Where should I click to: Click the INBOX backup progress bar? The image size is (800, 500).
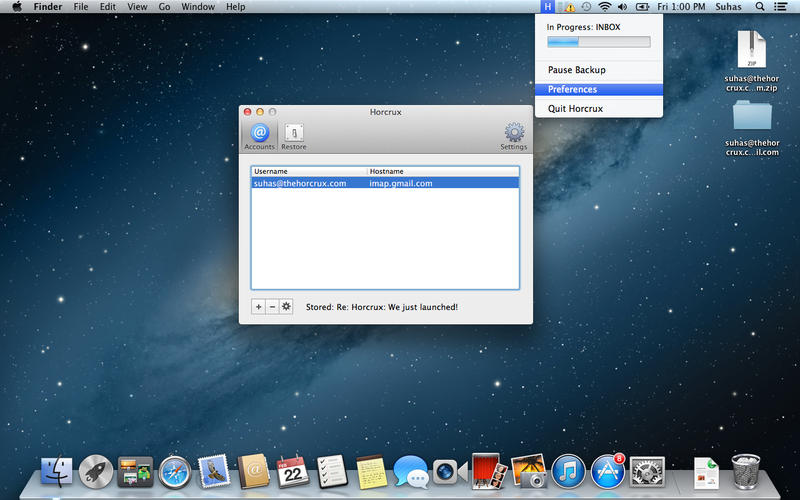pos(598,42)
